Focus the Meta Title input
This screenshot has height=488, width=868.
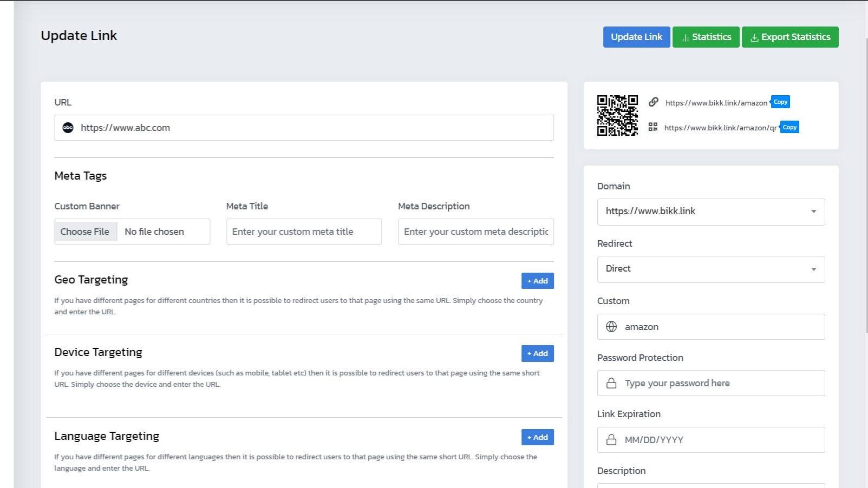304,232
